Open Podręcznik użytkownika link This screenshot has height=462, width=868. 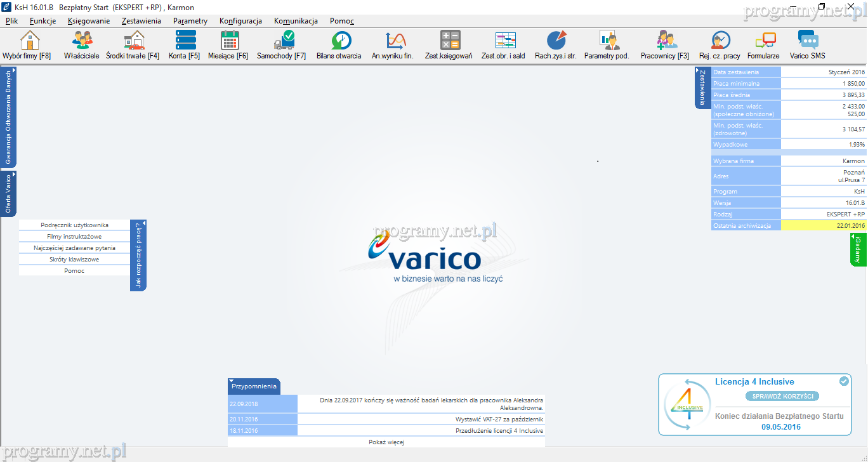[x=74, y=225]
